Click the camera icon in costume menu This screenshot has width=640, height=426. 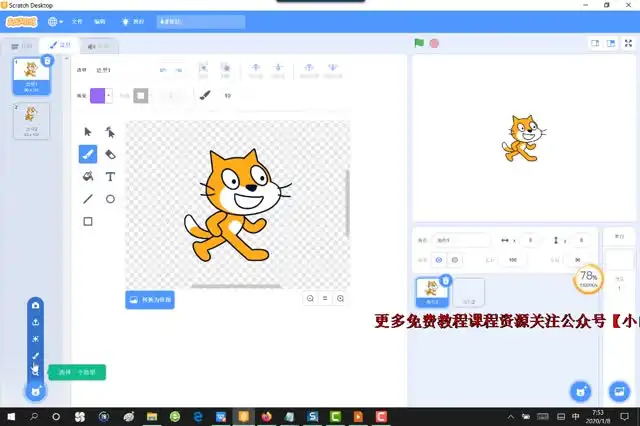pos(36,305)
